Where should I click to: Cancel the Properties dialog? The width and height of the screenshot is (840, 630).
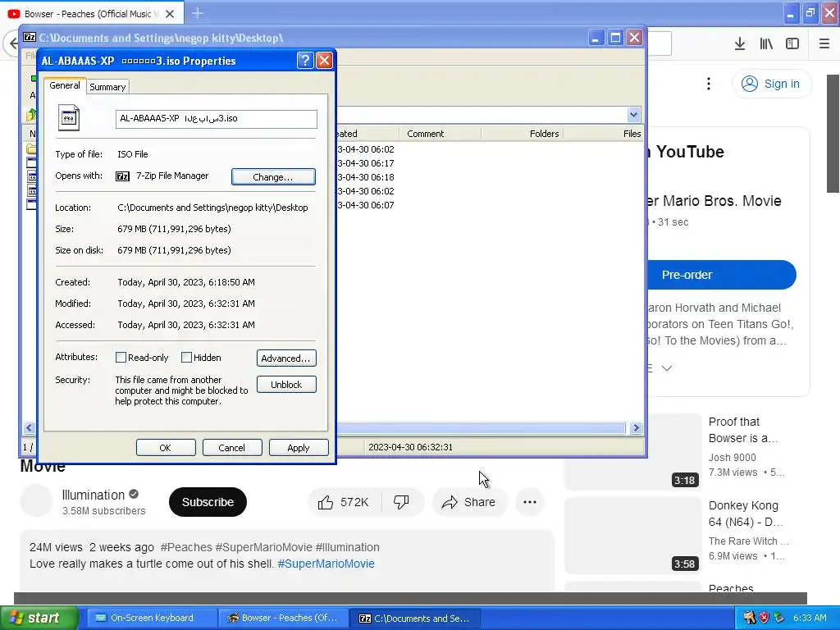pyautogui.click(x=232, y=448)
